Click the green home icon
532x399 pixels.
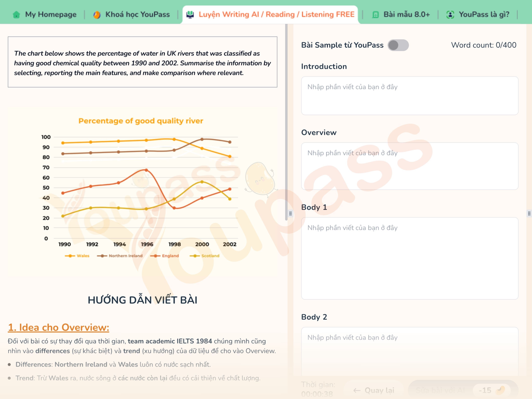coord(16,15)
